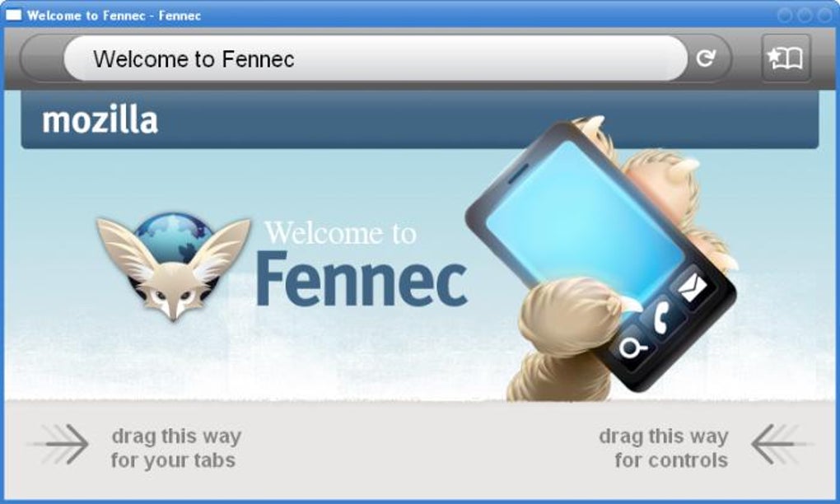Maximize the Fennec window
Image resolution: width=840 pixels, height=504 pixels.
[805, 15]
